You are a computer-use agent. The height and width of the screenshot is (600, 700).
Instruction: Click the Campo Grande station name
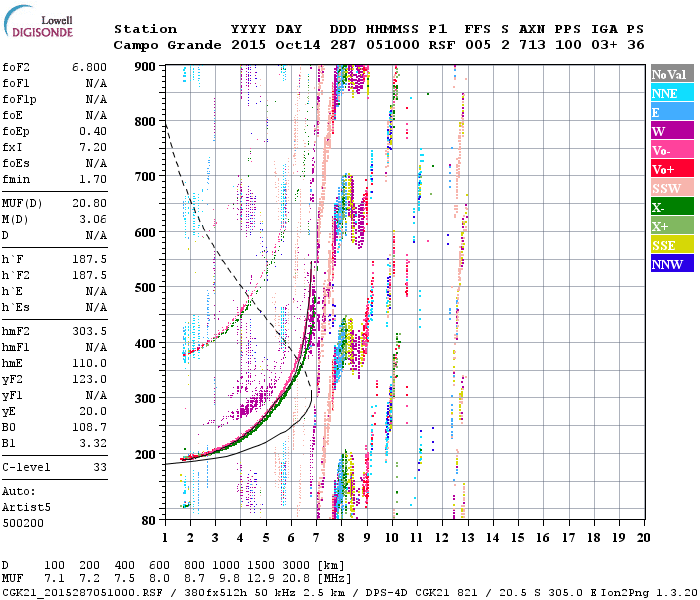pyautogui.click(x=167, y=45)
